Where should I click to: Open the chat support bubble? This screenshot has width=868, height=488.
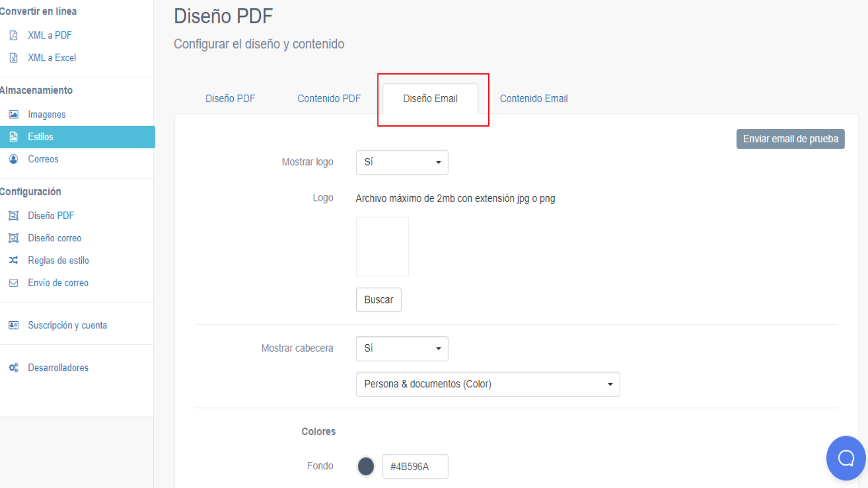[x=846, y=458]
